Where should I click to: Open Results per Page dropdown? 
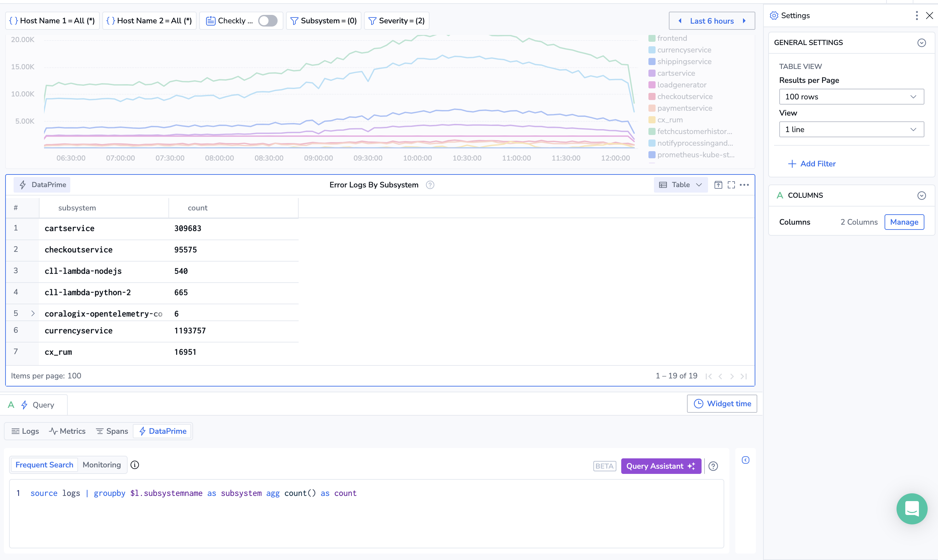coord(851,96)
